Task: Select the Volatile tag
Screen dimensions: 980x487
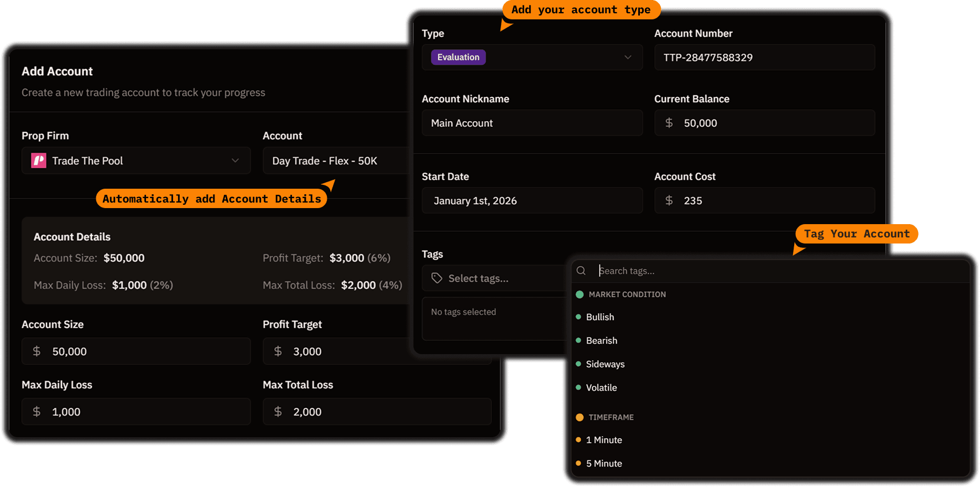Action: point(601,388)
